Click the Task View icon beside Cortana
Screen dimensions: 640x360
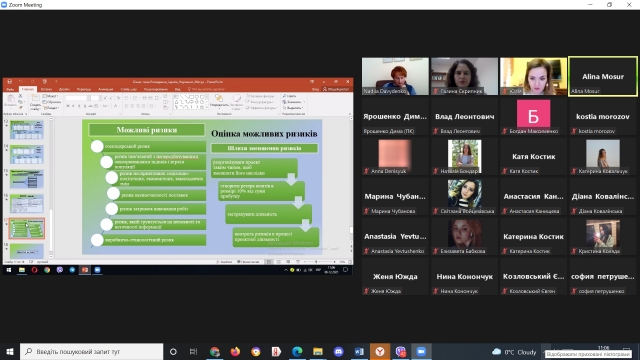[193, 351]
